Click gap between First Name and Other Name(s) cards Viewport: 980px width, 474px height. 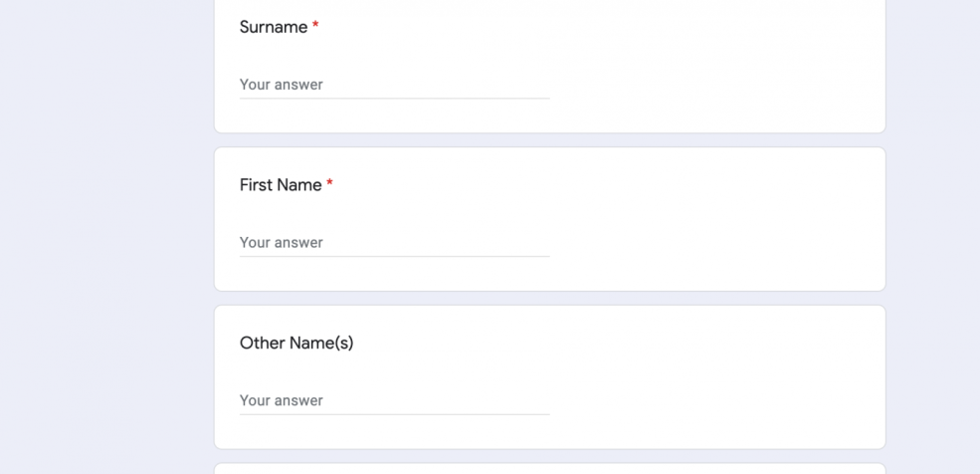549,298
